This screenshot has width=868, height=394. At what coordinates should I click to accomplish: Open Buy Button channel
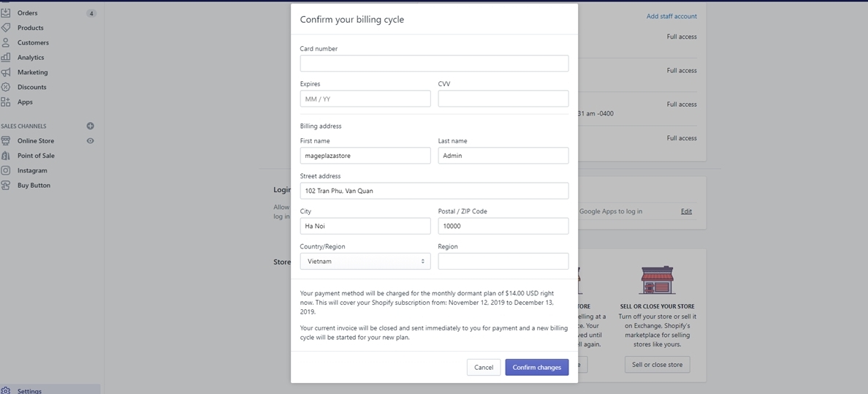pyautogui.click(x=34, y=186)
